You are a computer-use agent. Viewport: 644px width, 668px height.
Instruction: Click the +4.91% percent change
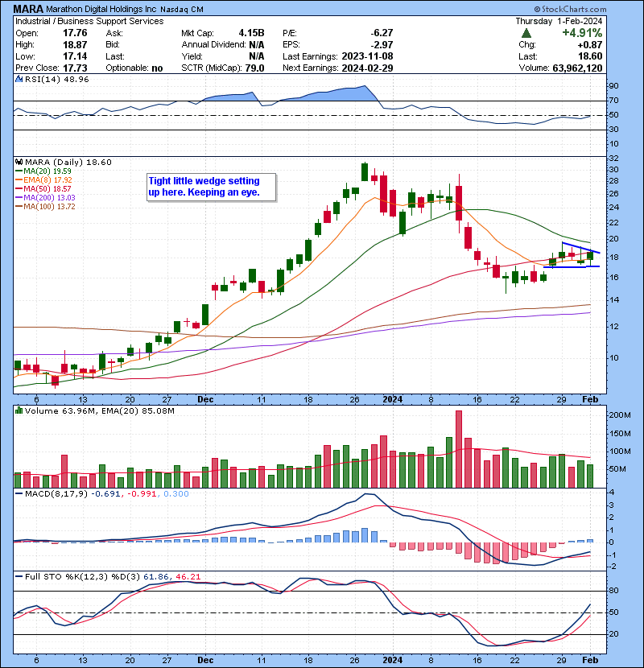click(582, 33)
